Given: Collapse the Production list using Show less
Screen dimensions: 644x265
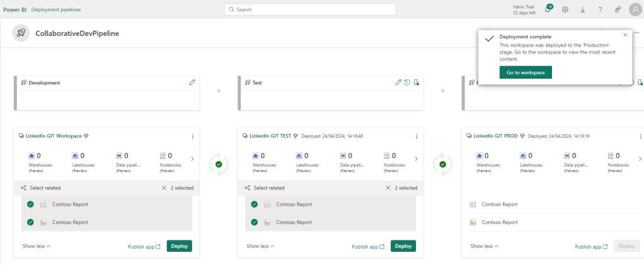Looking at the screenshot, I should coord(484,246).
